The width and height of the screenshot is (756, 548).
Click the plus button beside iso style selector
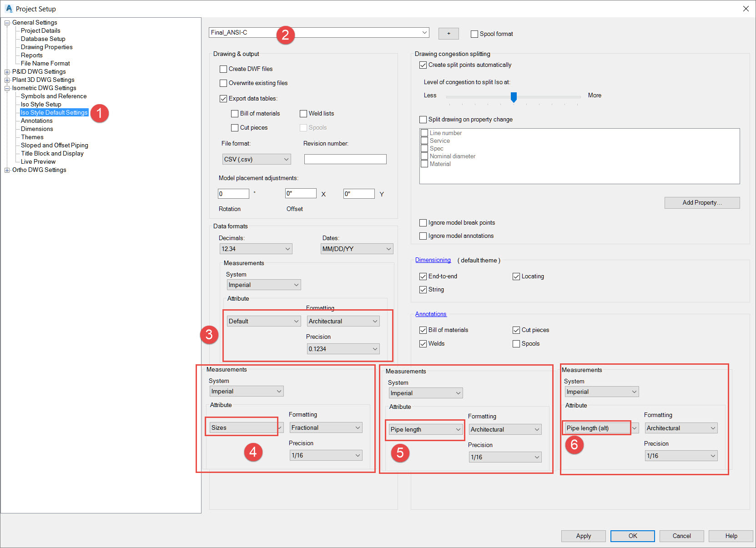tap(449, 33)
